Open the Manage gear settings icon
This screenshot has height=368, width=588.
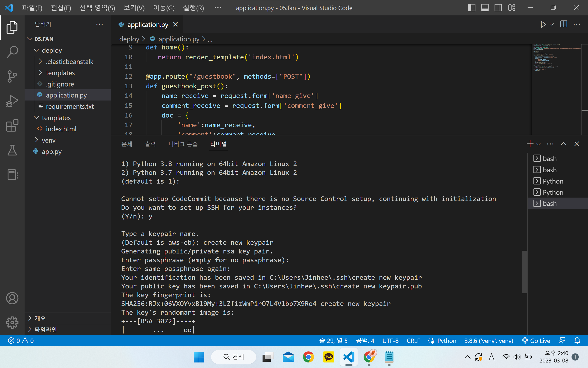pyautogui.click(x=12, y=322)
